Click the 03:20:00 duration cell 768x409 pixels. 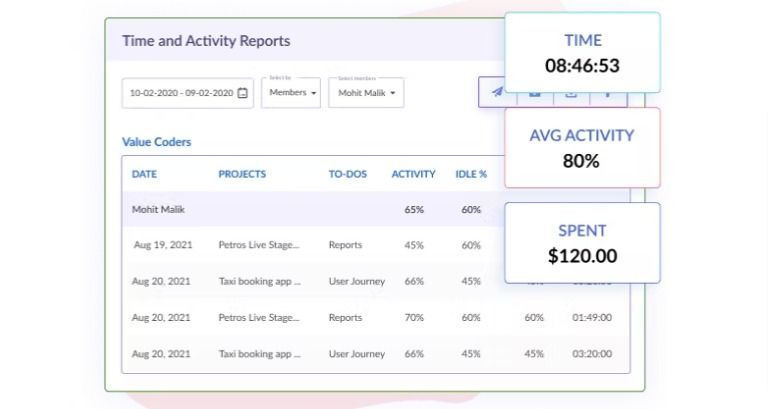(x=592, y=354)
